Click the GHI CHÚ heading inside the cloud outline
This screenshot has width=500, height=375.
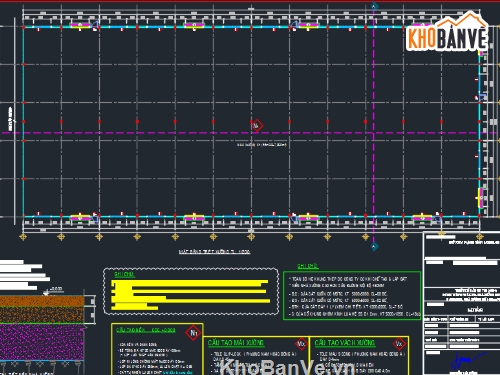pyautogui.click(x=124, y=274)
